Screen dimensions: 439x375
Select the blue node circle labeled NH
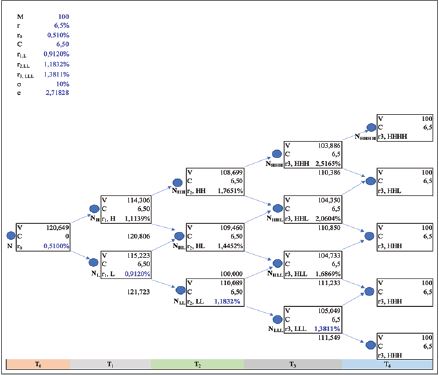click(94, 209)
